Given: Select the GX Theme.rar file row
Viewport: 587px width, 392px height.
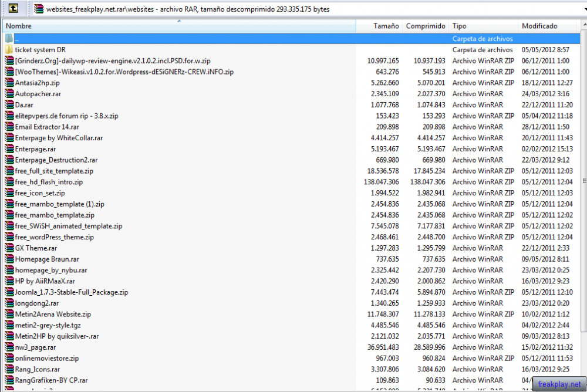Looking at the screenshot, I should click(x=291, y=248).
